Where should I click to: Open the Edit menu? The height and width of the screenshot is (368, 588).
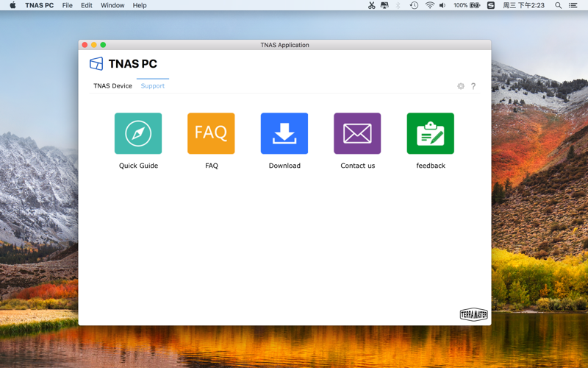pos(87,5)
